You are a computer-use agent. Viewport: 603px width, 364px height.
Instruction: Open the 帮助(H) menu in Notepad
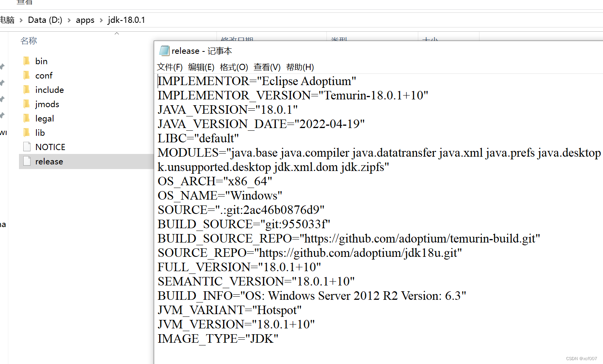(300, 67)
